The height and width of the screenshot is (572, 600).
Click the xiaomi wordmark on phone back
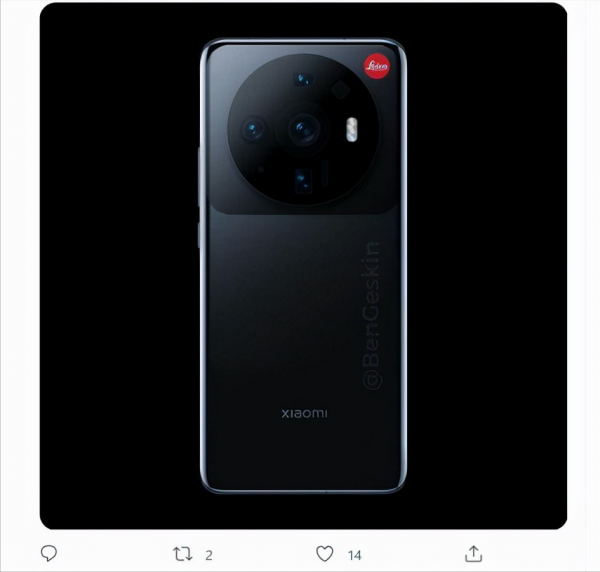304,414
